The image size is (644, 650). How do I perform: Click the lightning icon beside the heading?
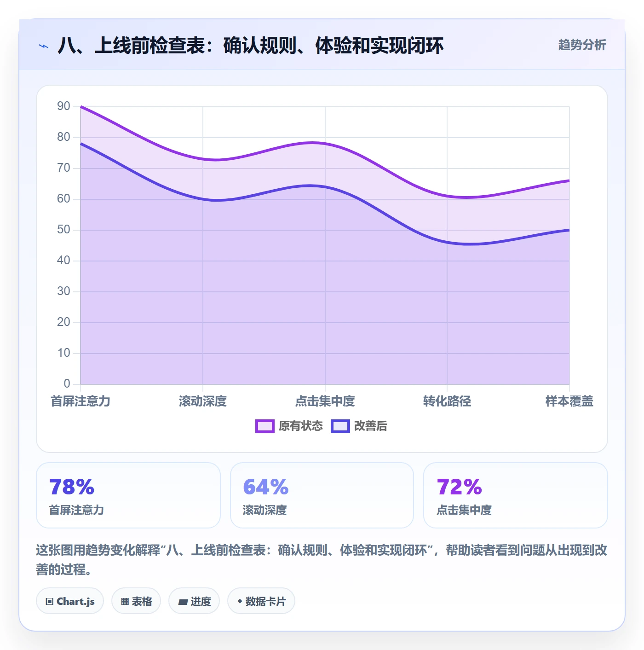[x=44, y=46]
